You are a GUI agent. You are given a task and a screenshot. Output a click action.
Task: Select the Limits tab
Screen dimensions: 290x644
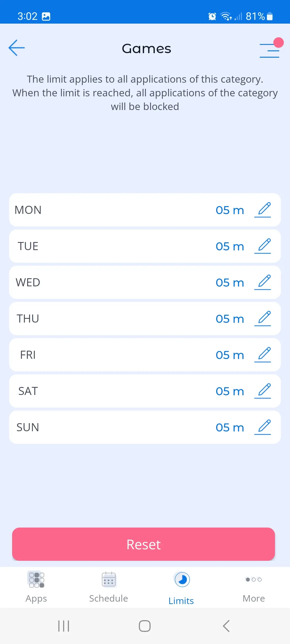181,587
